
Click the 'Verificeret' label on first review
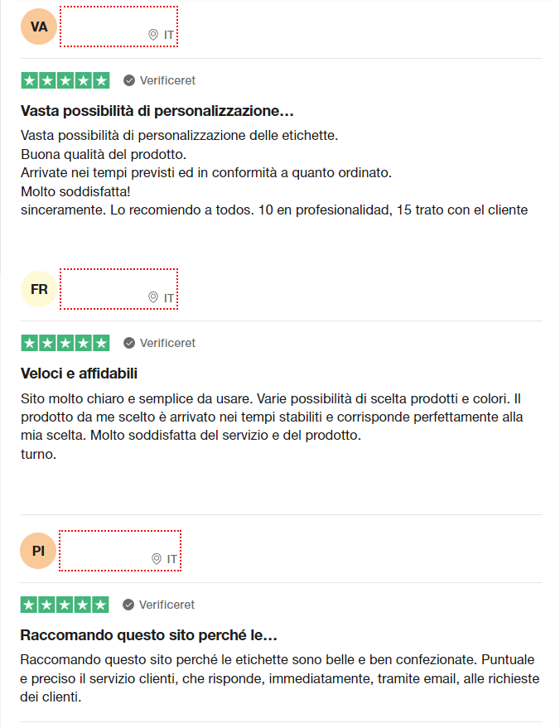(167, 80)
